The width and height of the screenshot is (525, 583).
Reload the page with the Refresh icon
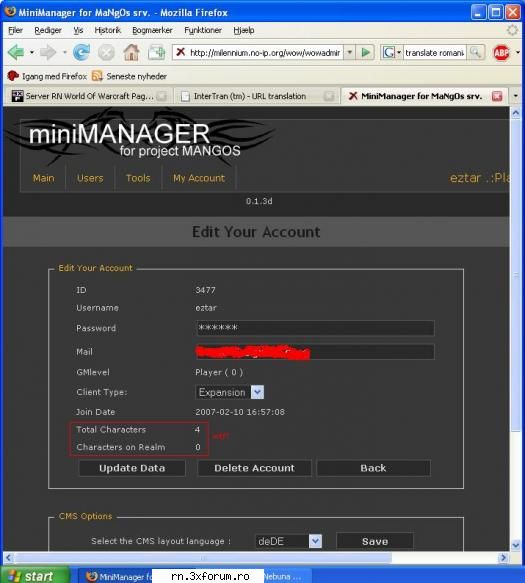pos(81,52)
